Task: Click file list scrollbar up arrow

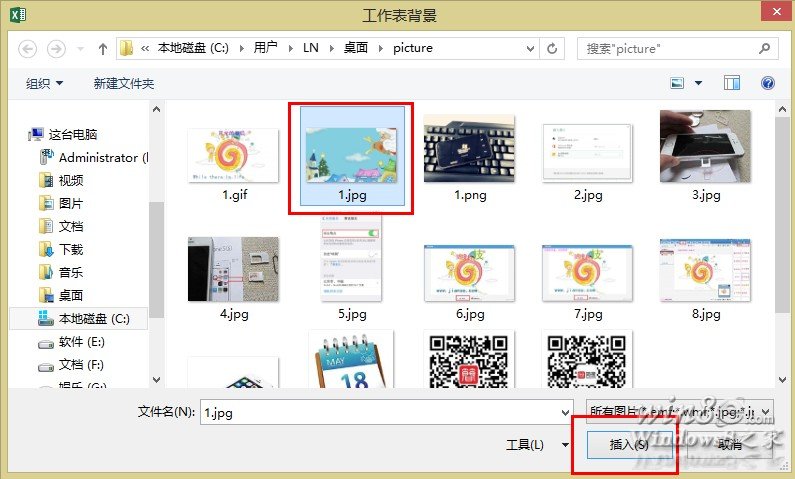Action: tap(782, 109)
